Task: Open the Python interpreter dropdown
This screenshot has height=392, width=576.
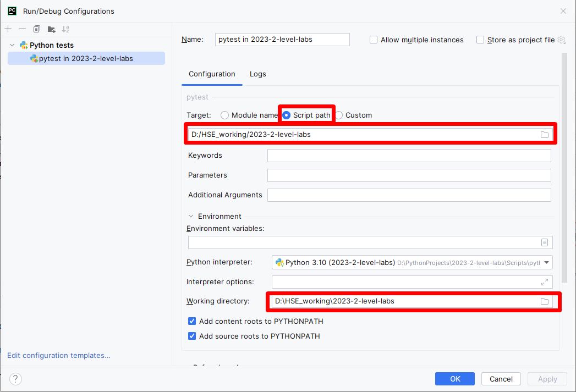Action: click(x=547, y=262)
